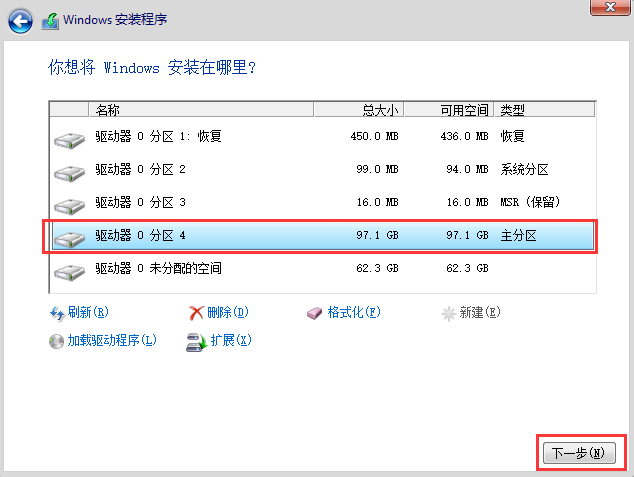The width and height of the screenshot is (634, 477).
Task: Select row 驱动器 0 分区 3
Action: click(323, 203)
